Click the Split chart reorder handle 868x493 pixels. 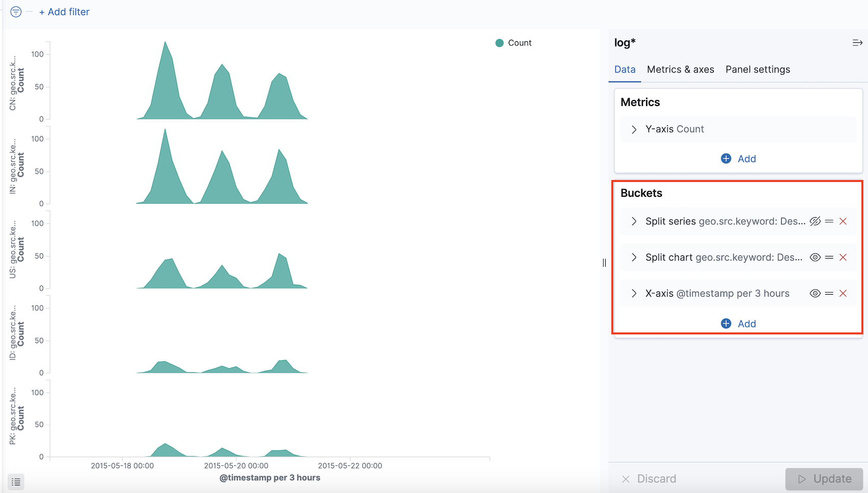pos(829,257)
